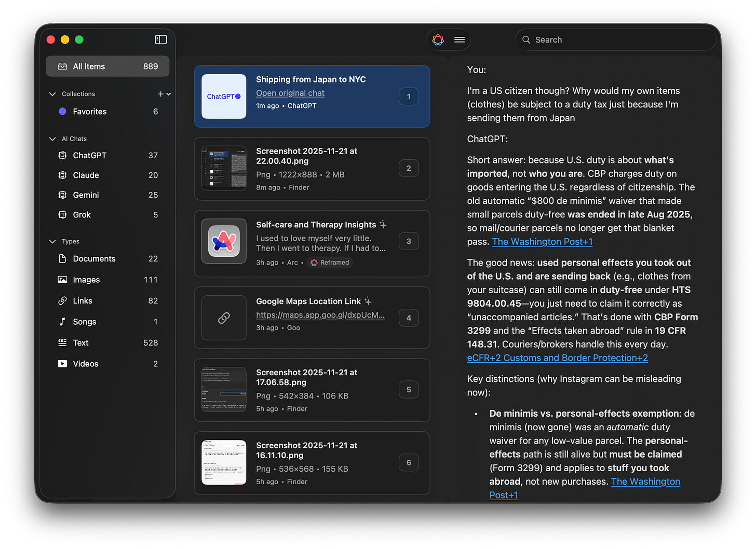
Task: Click number badge 5 on Screenshot 17.06.58 card
Action: click(x=409, y=390)
